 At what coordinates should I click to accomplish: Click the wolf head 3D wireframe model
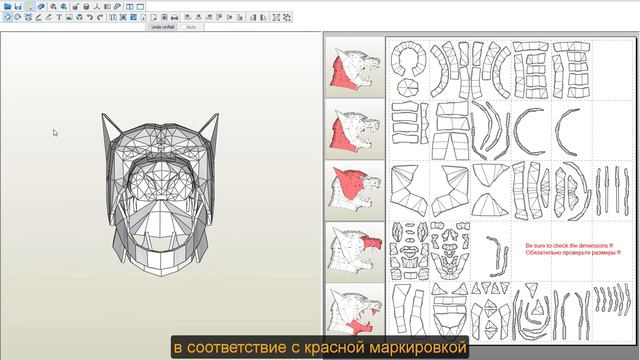[x=160, y=194]
